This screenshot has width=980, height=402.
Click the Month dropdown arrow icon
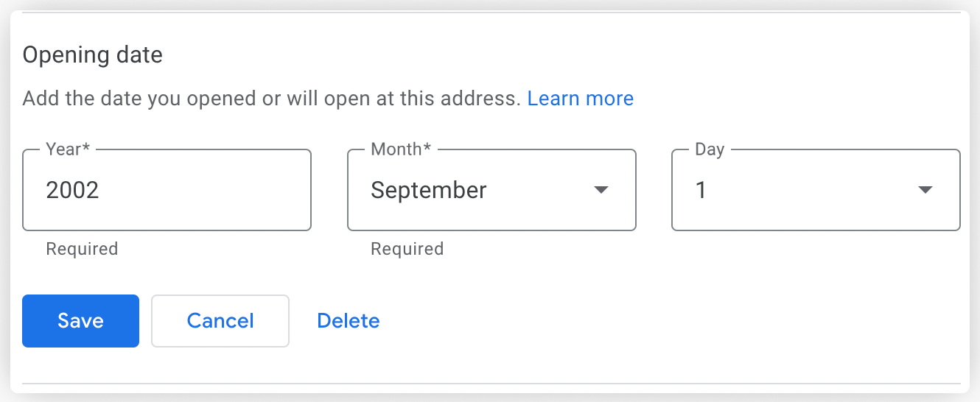(601, 190)
